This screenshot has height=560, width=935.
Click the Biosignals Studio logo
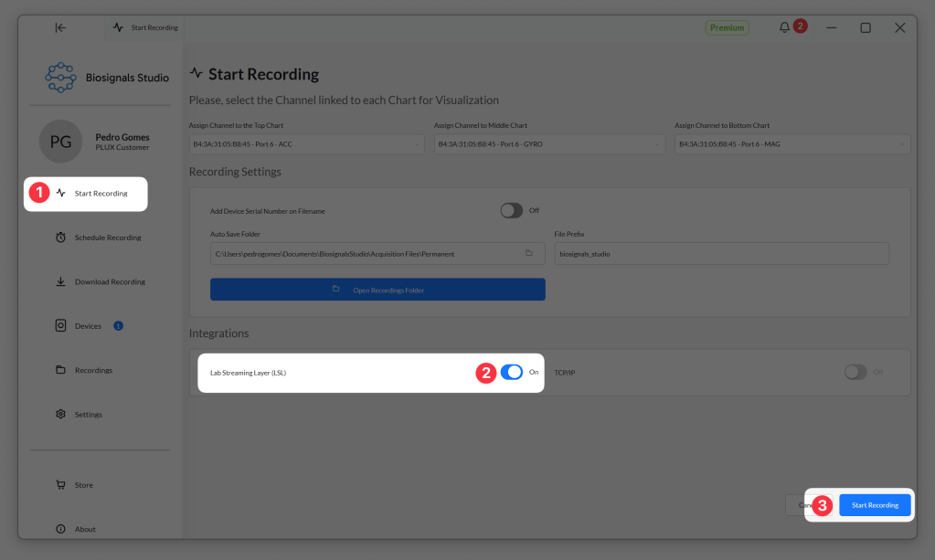[x=61, y=78]
